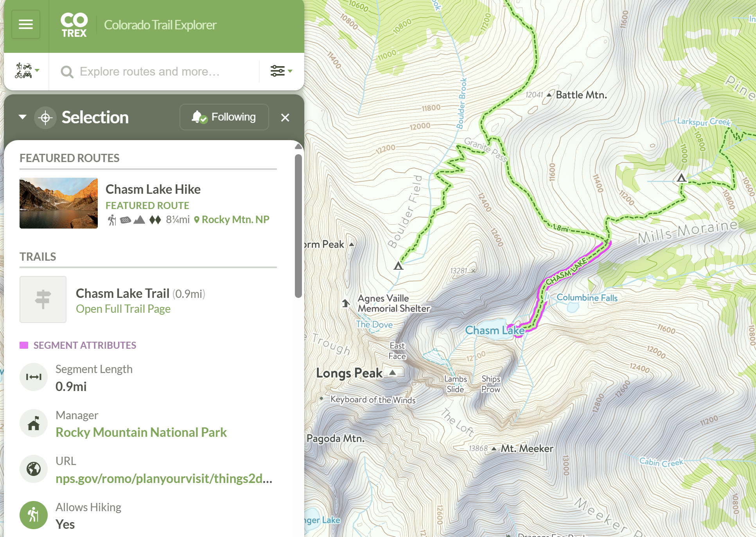Open the activity type selector dropdown
This screenshot has width=756, height=537.
[27, 71]
